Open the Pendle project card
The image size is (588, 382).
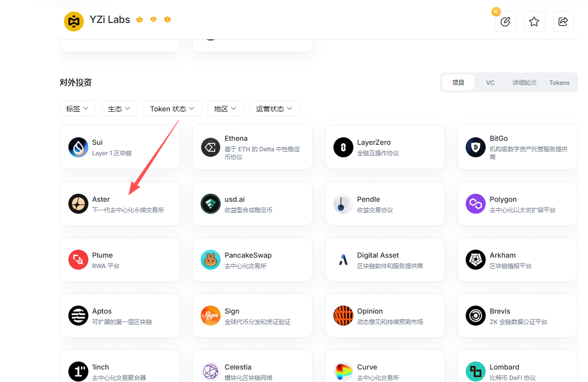click(384, 204)
